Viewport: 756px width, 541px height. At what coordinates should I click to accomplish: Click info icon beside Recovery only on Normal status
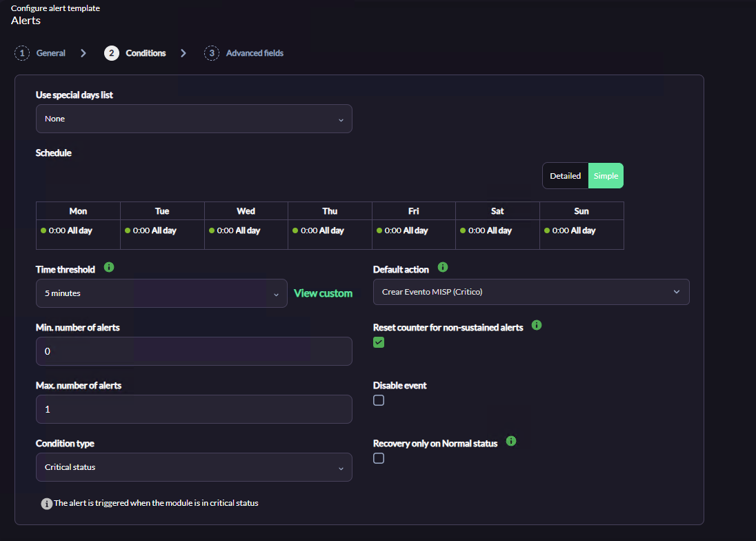511,441
